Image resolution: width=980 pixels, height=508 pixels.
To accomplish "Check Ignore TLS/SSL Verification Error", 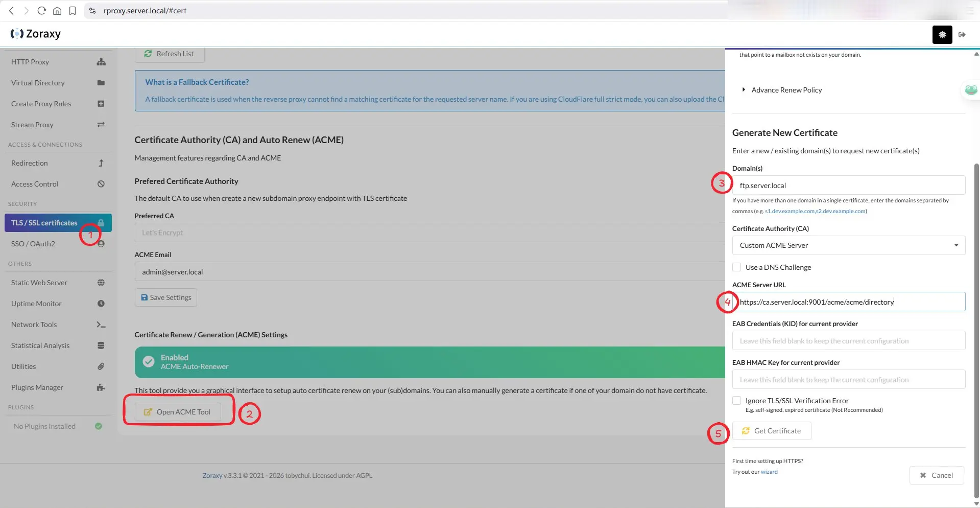I will [736, 401].
